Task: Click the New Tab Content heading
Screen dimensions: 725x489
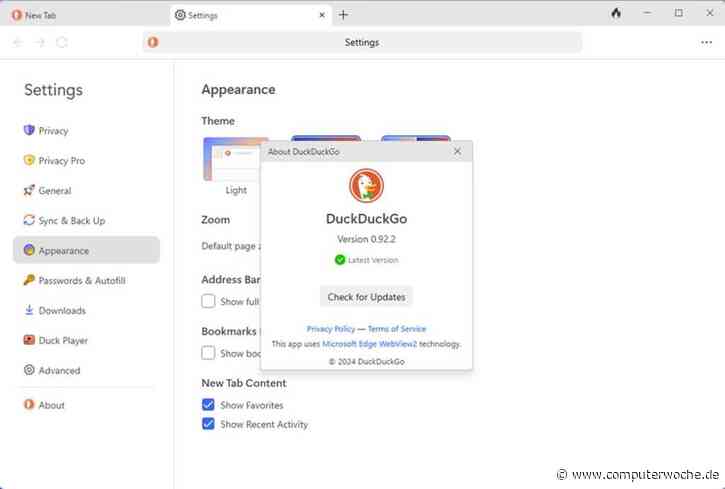Action: (244, 383)
